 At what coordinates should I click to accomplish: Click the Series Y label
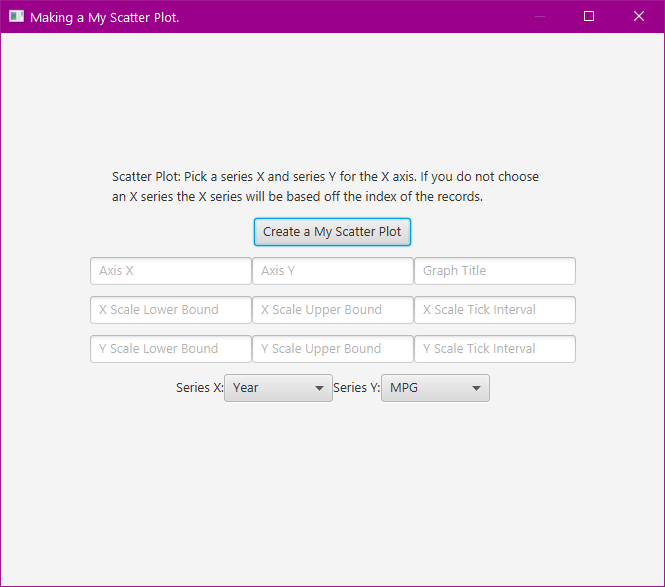pyautogui.click(x=356, y=388)
